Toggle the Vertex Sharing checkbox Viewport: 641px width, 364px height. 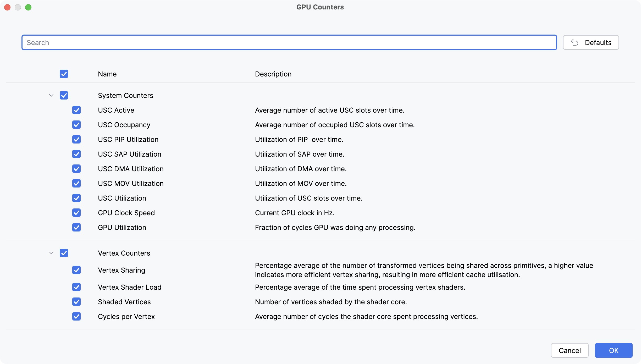[76, 270]
